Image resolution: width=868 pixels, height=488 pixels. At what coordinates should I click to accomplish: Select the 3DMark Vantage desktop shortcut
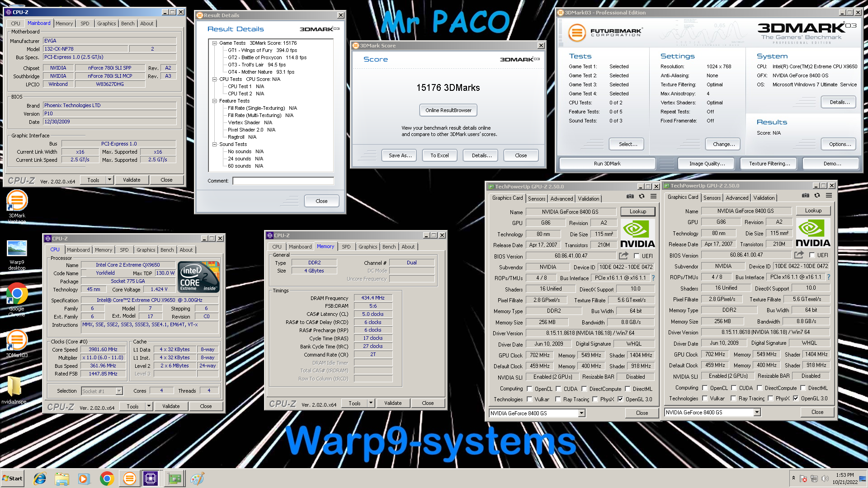click(17, 206)
